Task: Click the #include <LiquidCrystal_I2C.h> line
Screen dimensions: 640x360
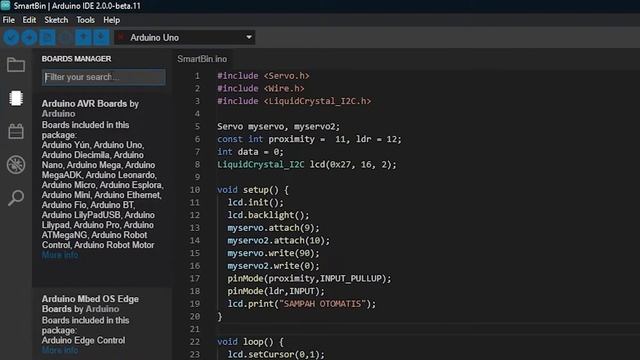Action: [294, 101]
